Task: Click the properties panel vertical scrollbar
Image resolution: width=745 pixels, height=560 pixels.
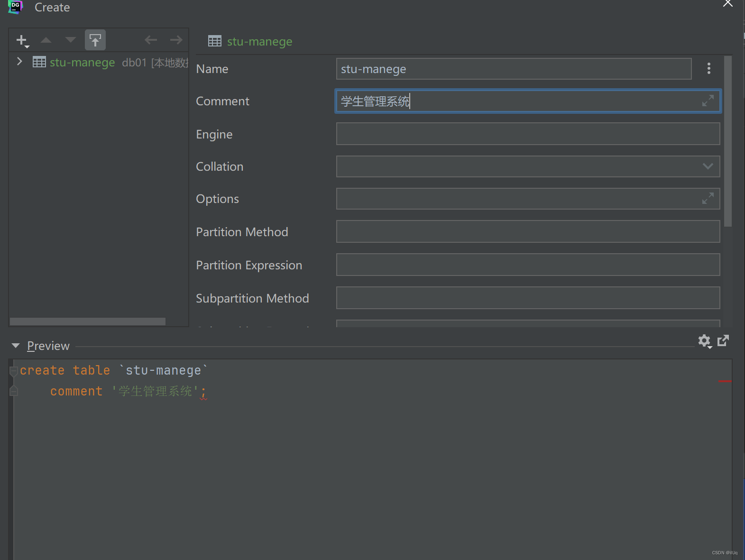Action: pos(728,141)
